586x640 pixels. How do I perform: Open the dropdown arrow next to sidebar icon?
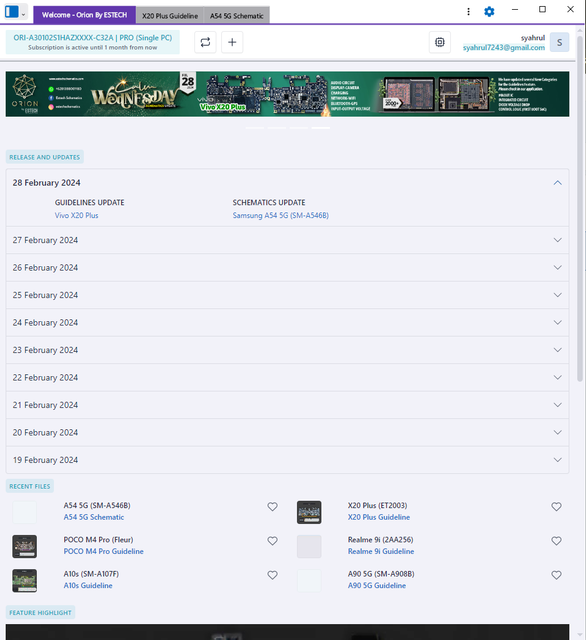[x=23, y=15]
